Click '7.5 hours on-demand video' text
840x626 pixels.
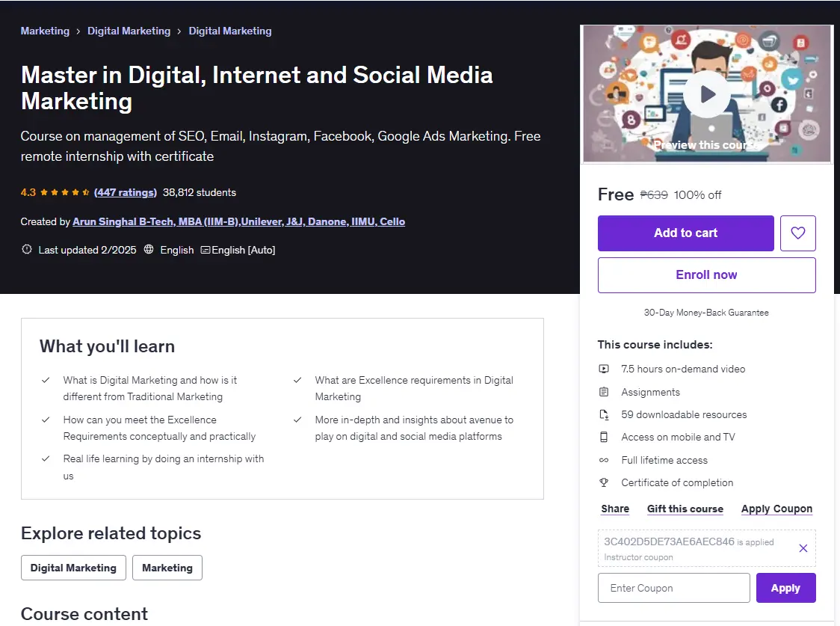coord(683,369)
